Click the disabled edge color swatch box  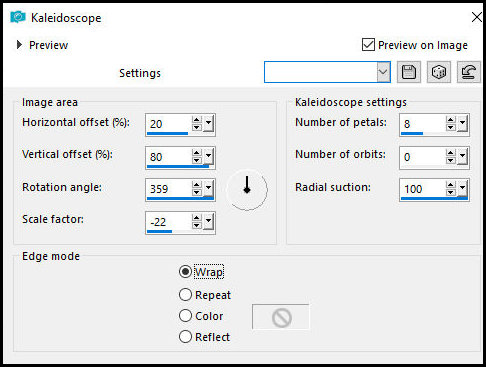[281, 317]
